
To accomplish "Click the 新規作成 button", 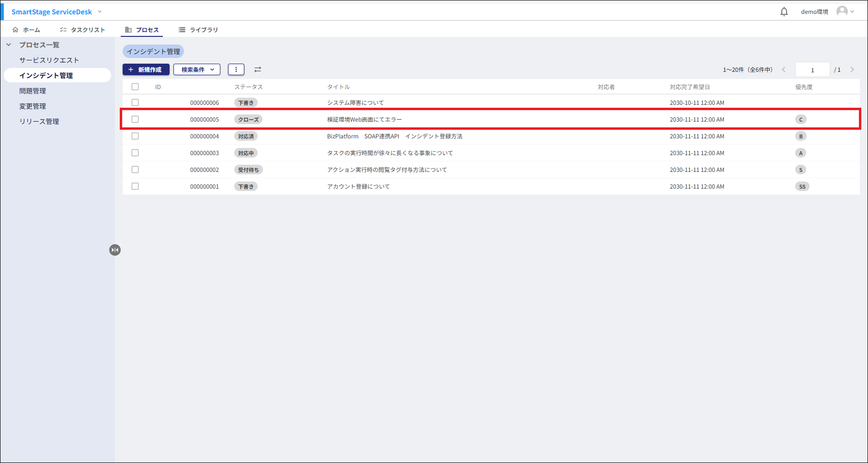I will [146, 69].
